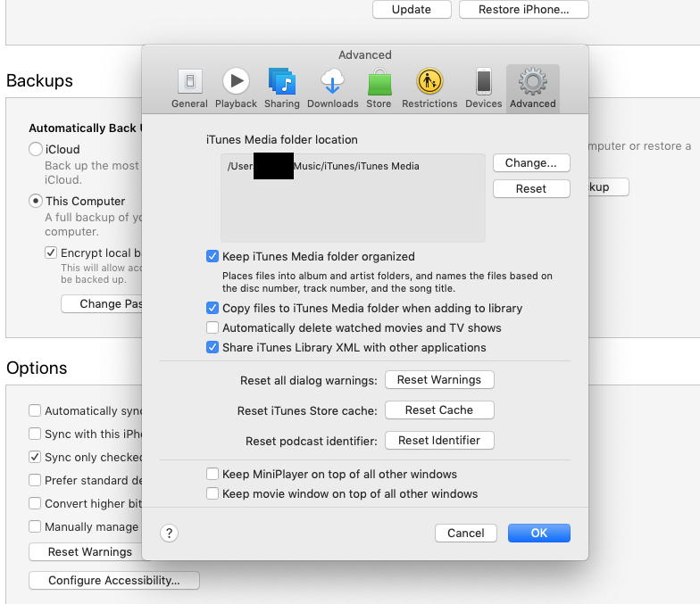This screenshot has height=604, width=700.
Task: Click the Sharing tab label
Action: 282,103
